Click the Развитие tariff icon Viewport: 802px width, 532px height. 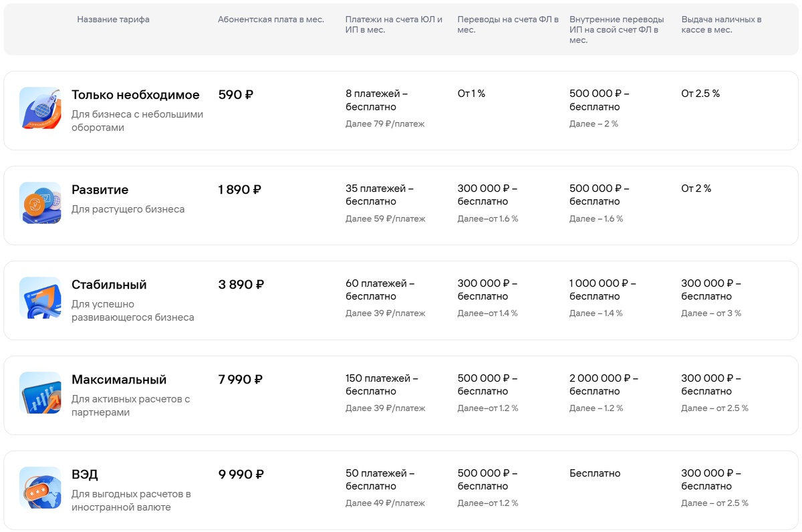pyautogui.click(x=40, y=203)
